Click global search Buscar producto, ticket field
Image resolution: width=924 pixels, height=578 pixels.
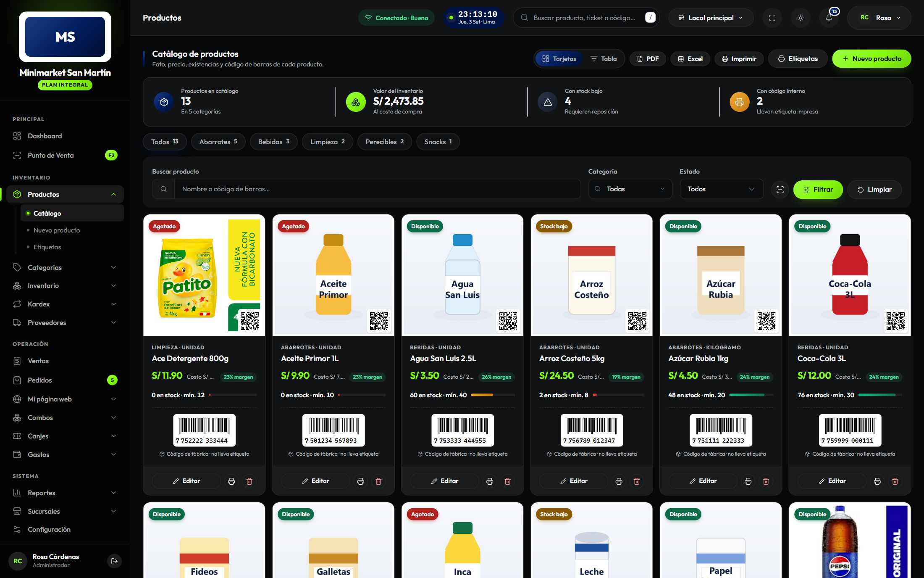point(586,18)
